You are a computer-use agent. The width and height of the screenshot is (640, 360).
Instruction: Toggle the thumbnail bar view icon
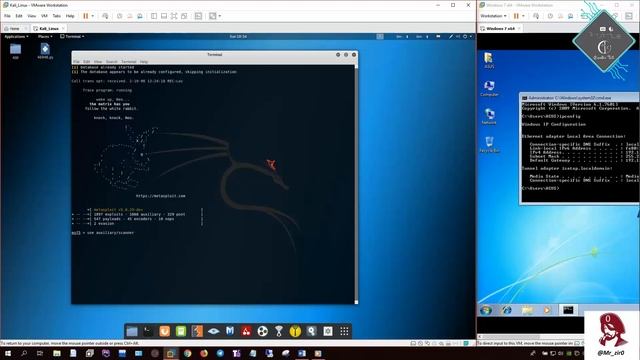[x=164, y=16]
